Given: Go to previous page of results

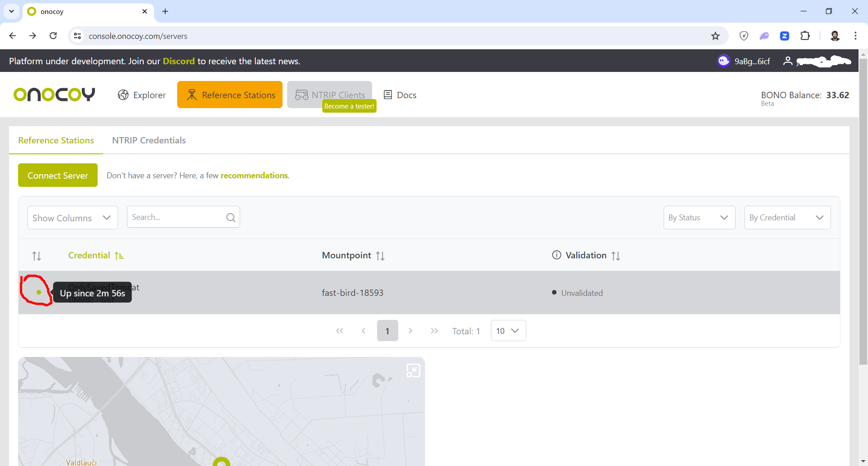Looking at the screenshot, I should point(363,331).
